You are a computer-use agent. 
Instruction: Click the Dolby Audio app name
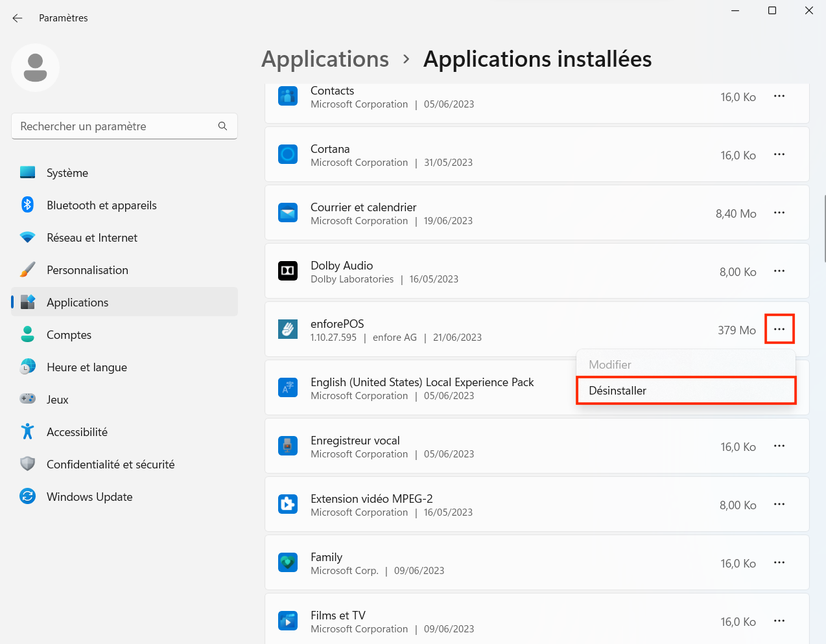tap(342, 265)
